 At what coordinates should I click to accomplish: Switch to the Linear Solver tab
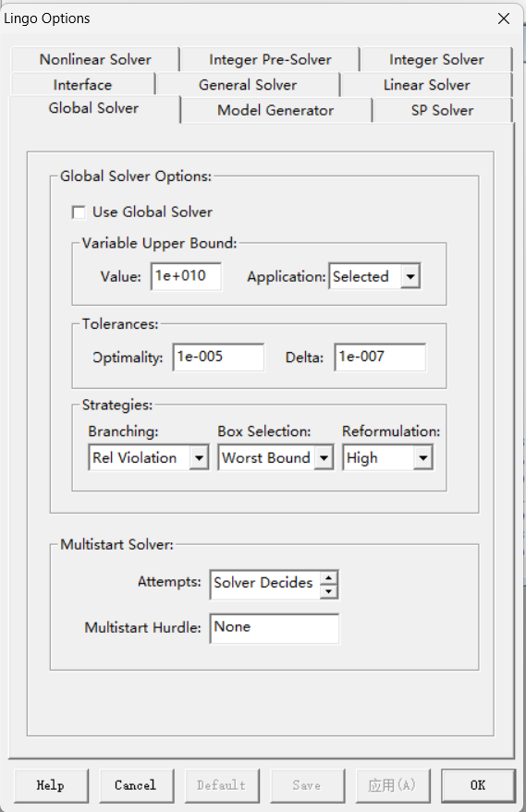click(426, 85)
